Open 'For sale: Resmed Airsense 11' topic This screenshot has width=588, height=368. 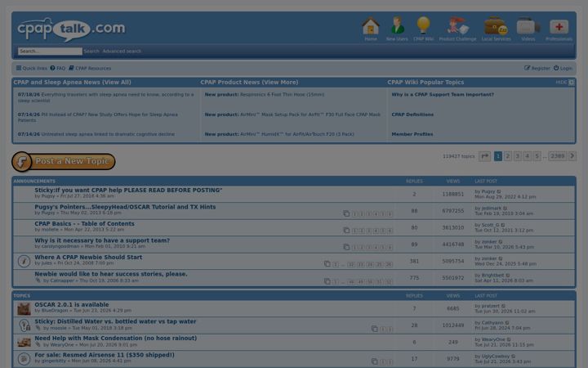[x=105, y=355]
